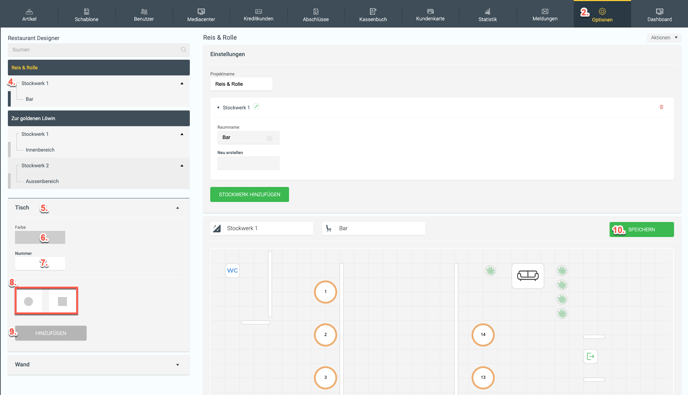688x395 pixels.
Task: Open the Kreditkunden menu
Action: point(258,14)
